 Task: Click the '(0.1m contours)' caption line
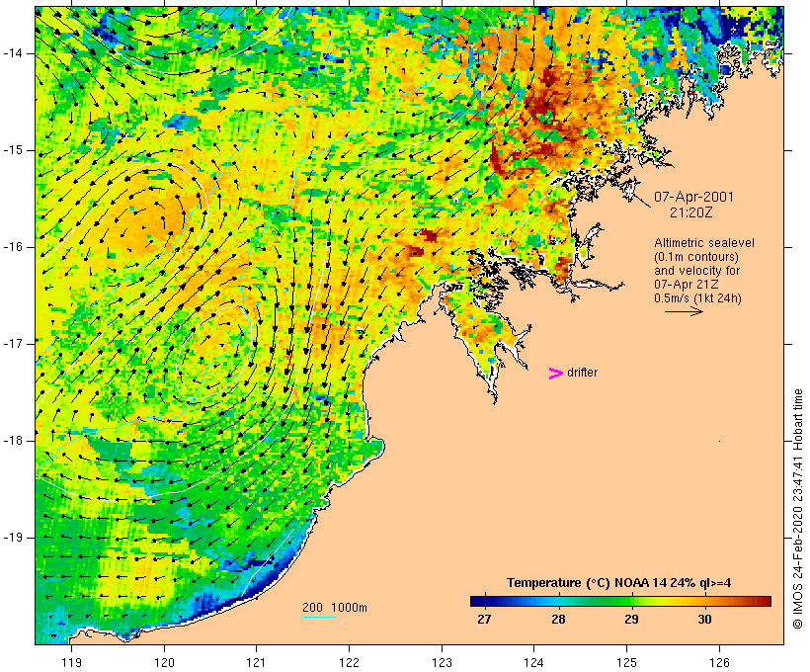tap(695, 256)
